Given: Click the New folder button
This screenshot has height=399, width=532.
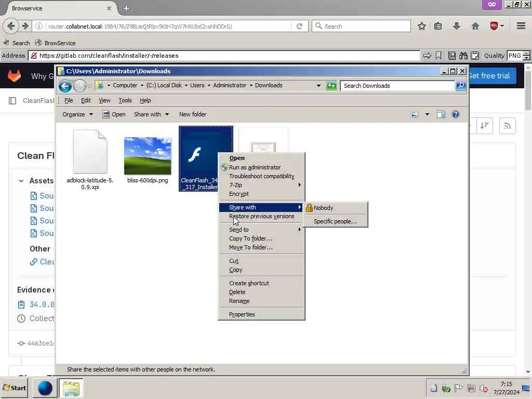Looking at the screenshot, I should (x=193, y=114).
